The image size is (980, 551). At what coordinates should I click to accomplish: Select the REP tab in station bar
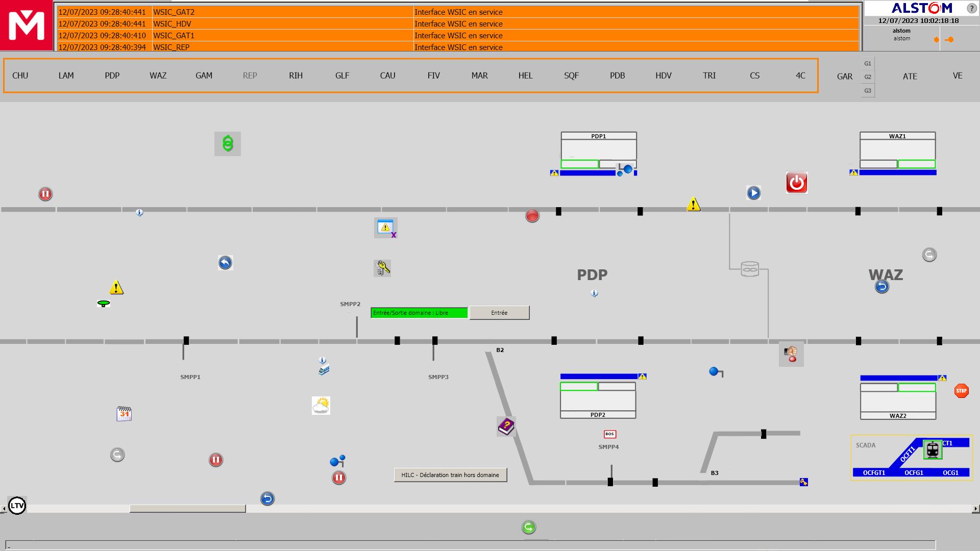(x=249, y=76)
